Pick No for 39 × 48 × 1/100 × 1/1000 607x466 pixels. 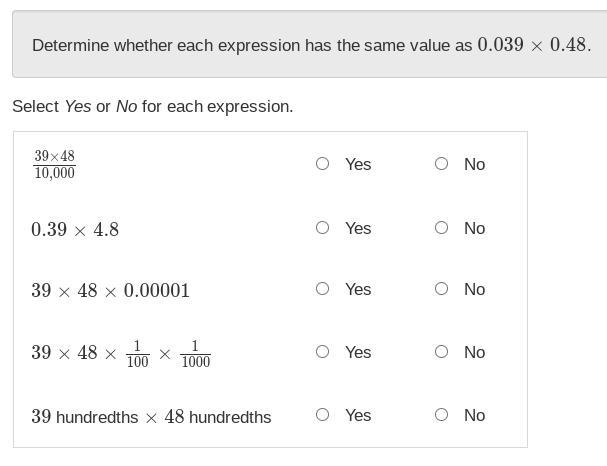(441, 352)
